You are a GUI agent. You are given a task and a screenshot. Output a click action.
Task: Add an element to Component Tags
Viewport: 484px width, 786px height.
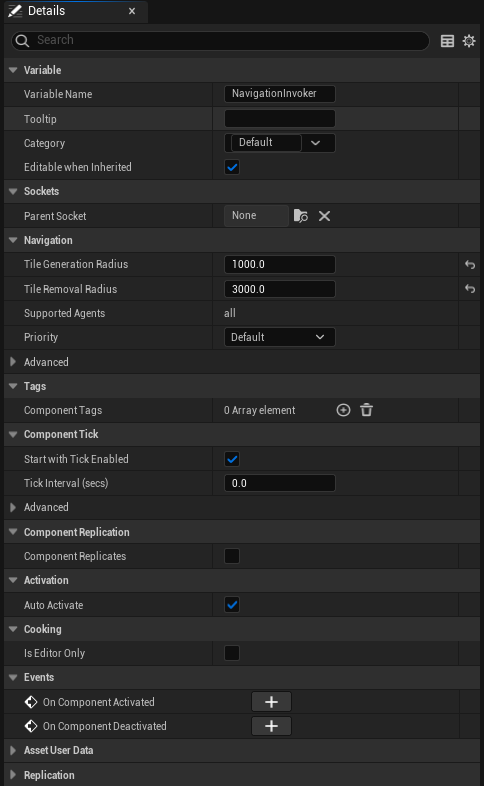click(343, 410)
